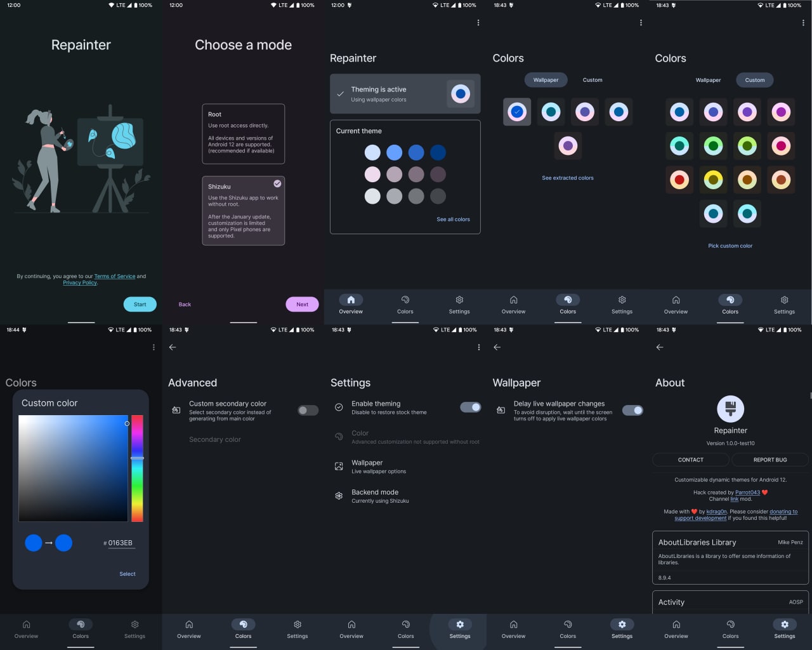812x650 pixels.
Task: Tap the CONTACT button on About screen
Action: [691, 460]
